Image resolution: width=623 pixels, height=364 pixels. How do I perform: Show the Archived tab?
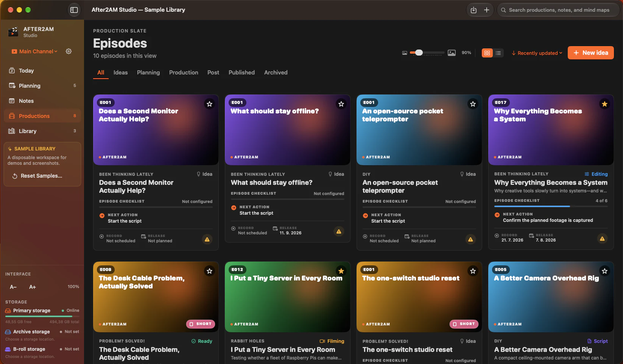[276, 73]
